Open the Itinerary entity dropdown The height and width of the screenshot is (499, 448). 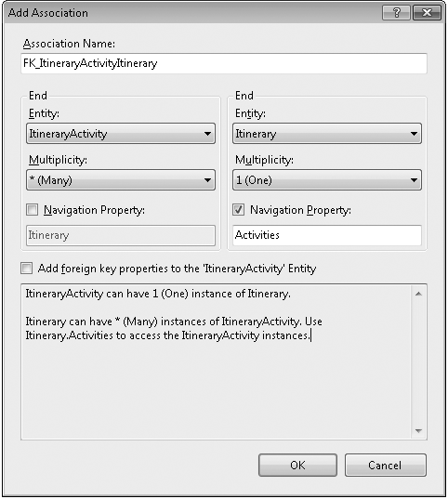click(x=327, y=134)
